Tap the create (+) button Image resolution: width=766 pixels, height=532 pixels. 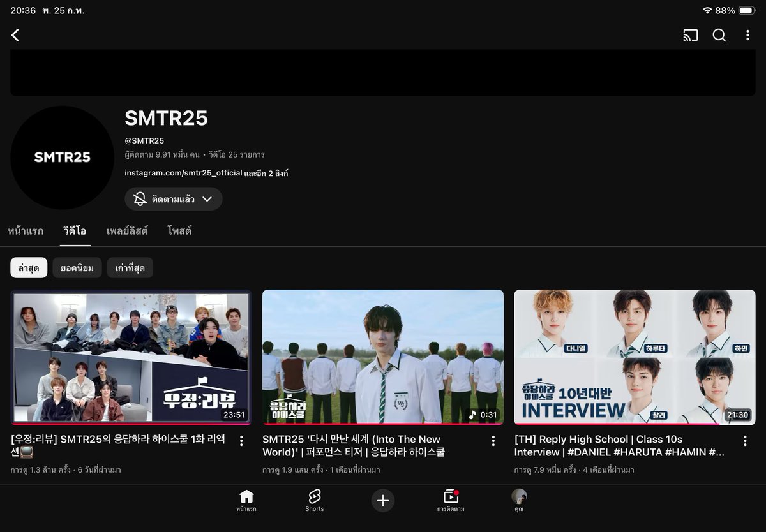coord(382,501)
